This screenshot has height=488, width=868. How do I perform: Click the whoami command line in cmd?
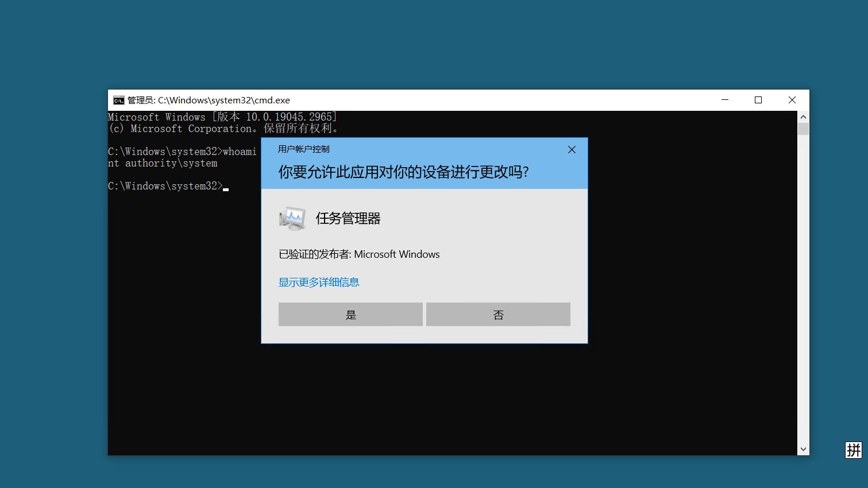tap(182, 152)
